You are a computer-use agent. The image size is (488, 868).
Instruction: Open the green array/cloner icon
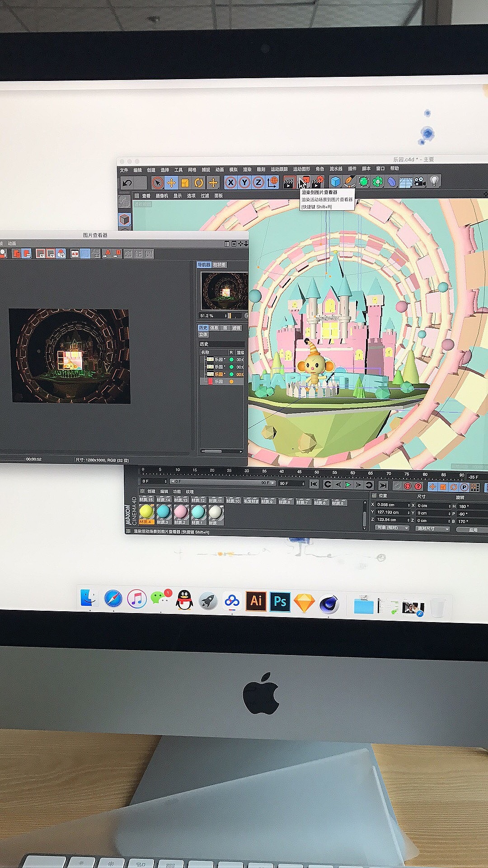(x=378, y=182)
